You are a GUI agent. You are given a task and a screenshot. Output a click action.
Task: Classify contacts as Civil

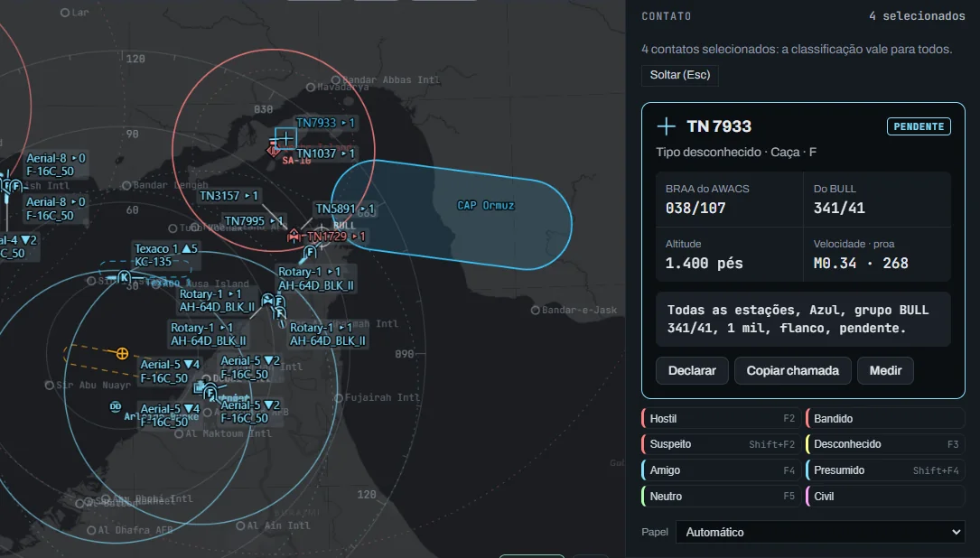[885, 496]
